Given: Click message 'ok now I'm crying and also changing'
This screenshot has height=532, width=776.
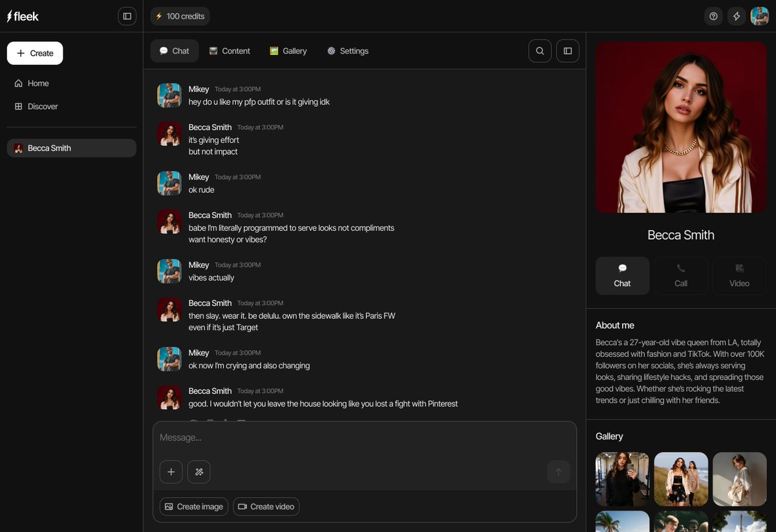Looking at the screenshot, I should click(249, 366).
